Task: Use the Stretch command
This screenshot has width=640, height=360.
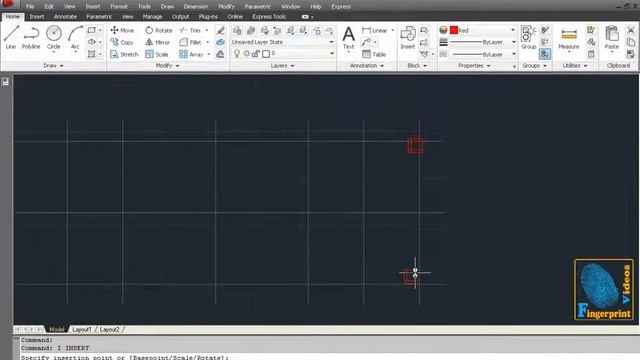Action: 124,54
